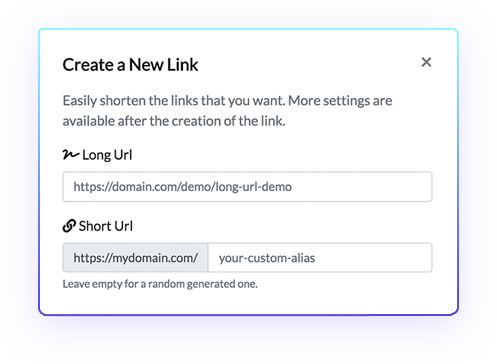Click the word 'Link' in the dialog title
The image size is (497, 364).
(x=183, y=65)
